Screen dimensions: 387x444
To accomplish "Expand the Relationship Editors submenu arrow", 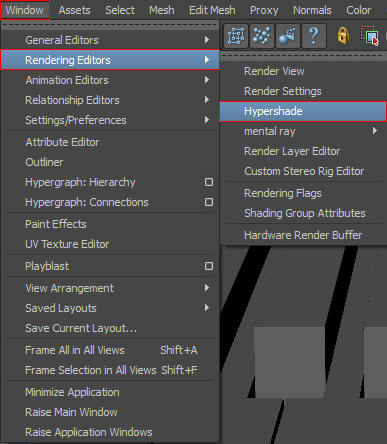I will click(x=207, y=100).
